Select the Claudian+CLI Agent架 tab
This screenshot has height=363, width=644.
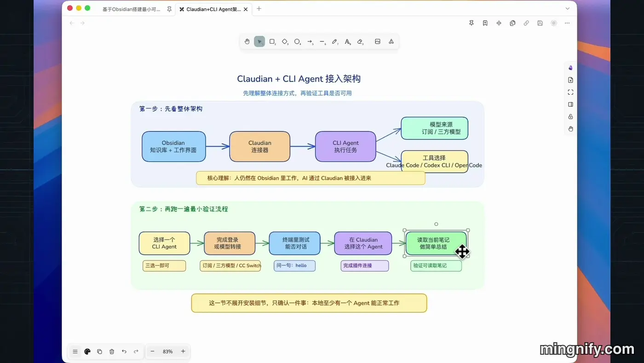coord(214,9)
